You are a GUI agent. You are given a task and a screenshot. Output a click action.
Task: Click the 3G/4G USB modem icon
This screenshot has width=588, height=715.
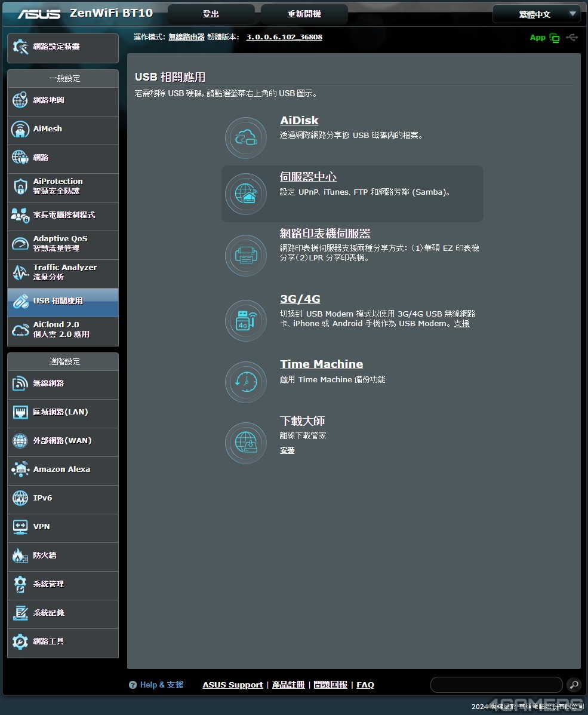click(x=246, y=321)
